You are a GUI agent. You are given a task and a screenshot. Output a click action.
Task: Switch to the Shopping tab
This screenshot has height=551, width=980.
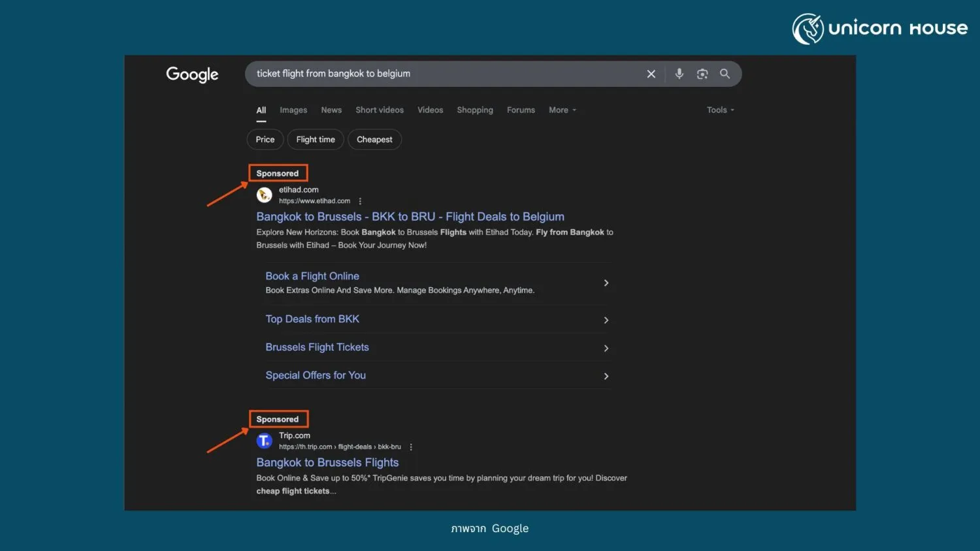(x=475, y=110)
